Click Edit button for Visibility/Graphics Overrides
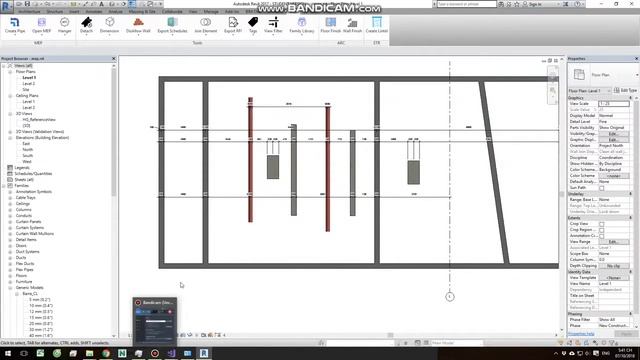Viewport: 640px width, 360px height. pos(613,134)
